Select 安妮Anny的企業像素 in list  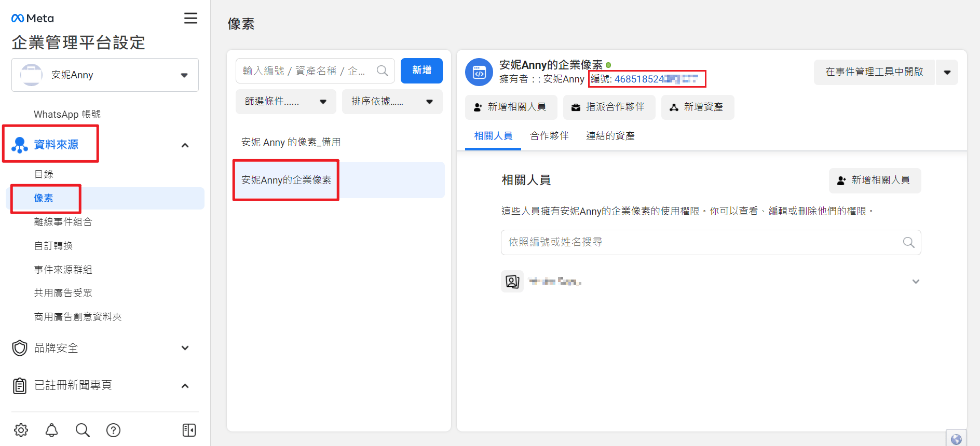pyautogui.click(x=338, y=180)
